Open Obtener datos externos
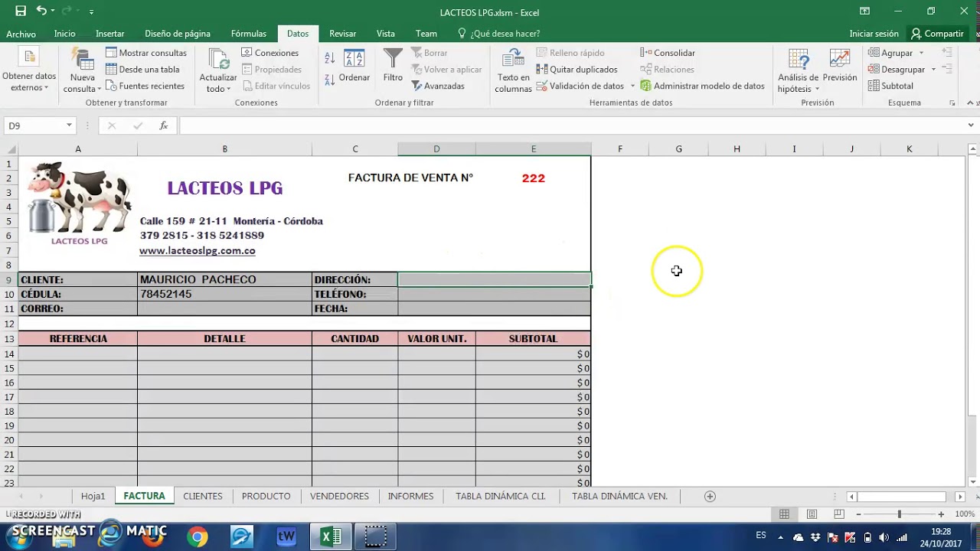Viewport: 980px width, 551px height. pyautogui.click(x=29, y=71)
